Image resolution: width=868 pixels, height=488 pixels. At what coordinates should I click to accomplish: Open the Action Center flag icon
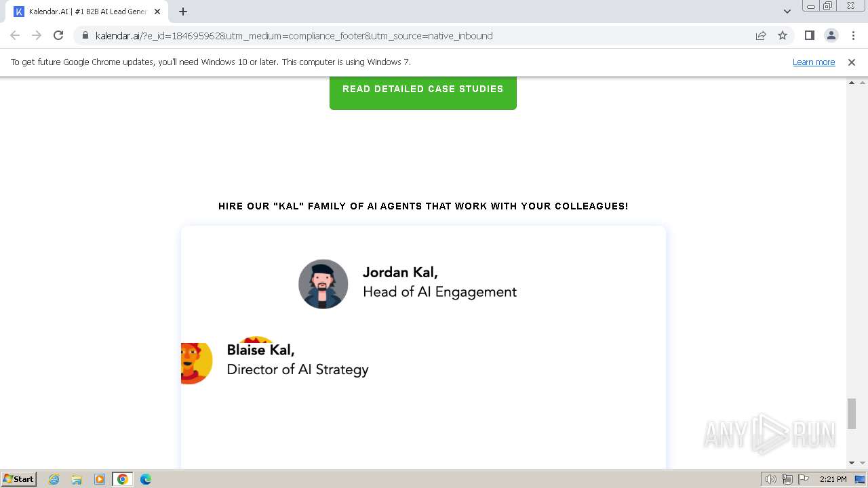click(x=804, y=479)
